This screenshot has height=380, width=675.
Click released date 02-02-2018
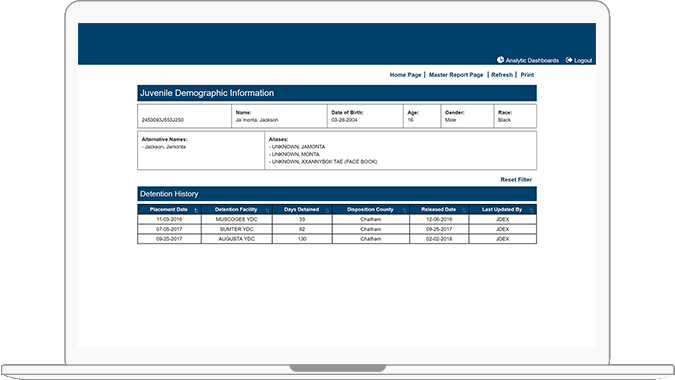click(x=439, y=239)
